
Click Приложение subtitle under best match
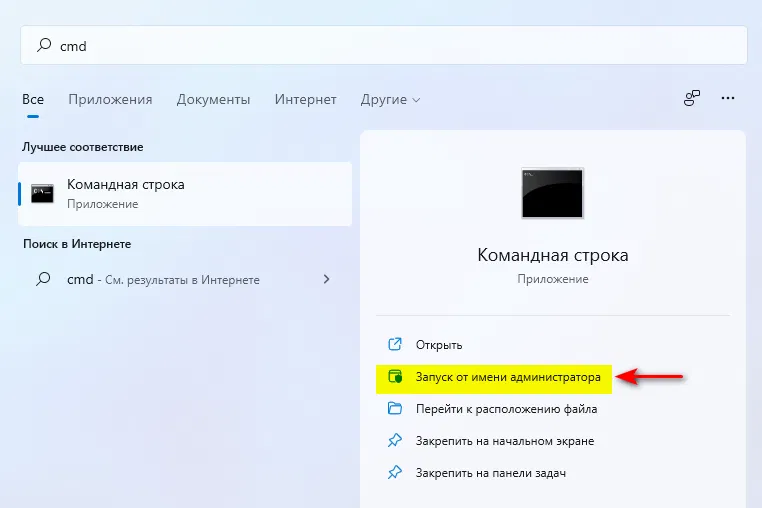point(103,204)
